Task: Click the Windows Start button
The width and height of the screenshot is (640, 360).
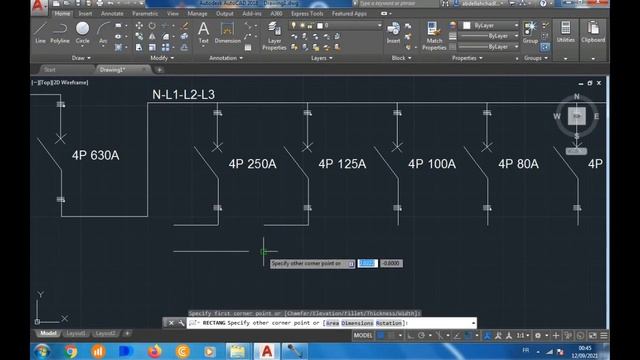Action: (x=42, y=351)
